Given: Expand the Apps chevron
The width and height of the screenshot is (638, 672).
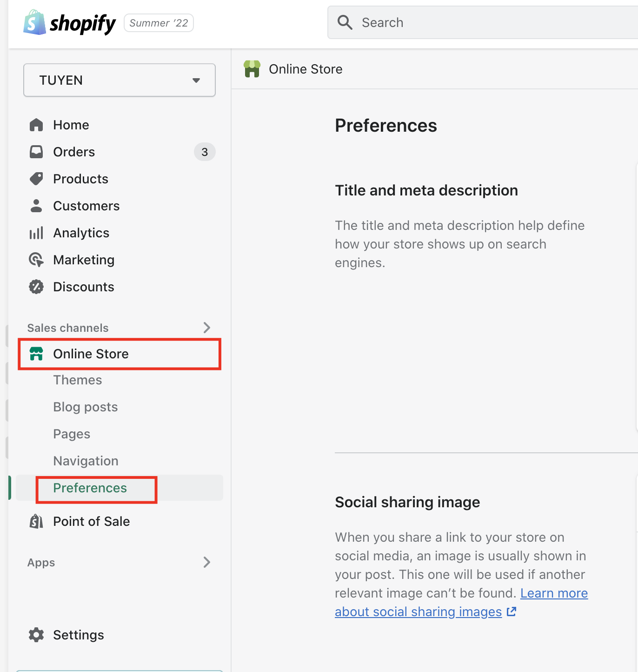Looking at the screenshot, I should pyautogui.click(x=207, y=562).
